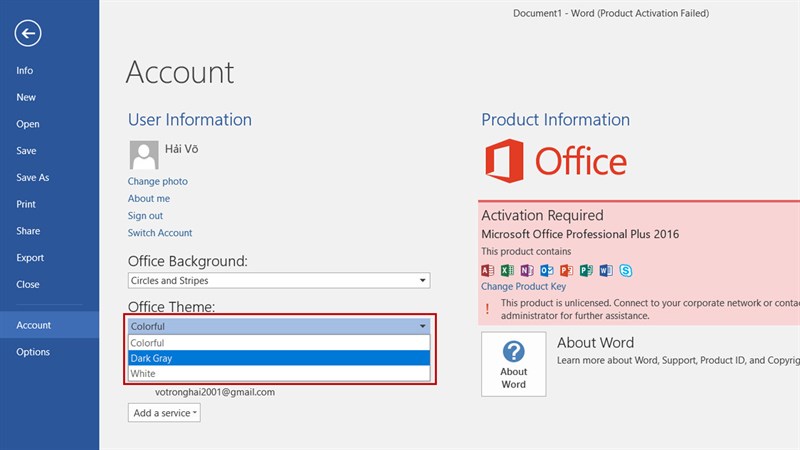Click the back arrow to return to document

pyautogui.click(x=28, y=34)
